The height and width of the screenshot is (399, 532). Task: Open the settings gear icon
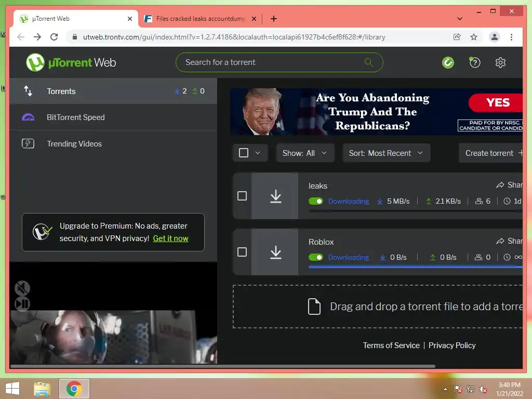[x=500, y=62]
